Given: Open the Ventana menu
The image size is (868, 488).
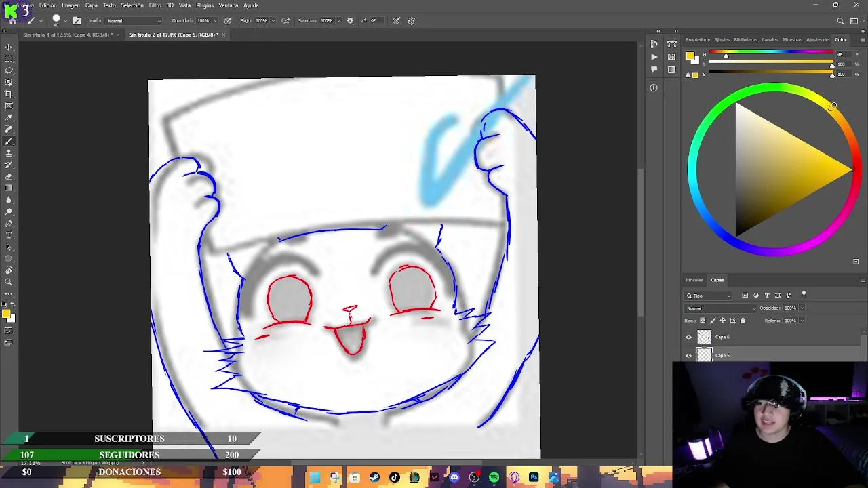Looking at the screenshot, I should point(229,5).
